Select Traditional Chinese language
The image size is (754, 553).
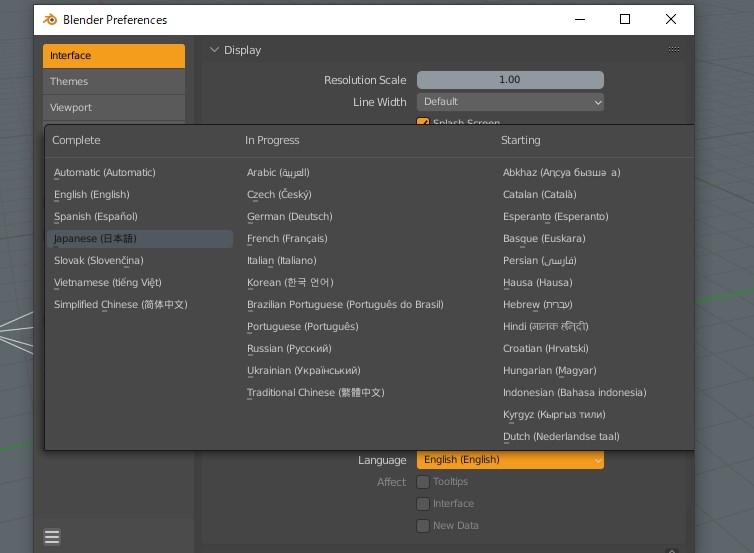pyautogui.click(x=315, y=393)
